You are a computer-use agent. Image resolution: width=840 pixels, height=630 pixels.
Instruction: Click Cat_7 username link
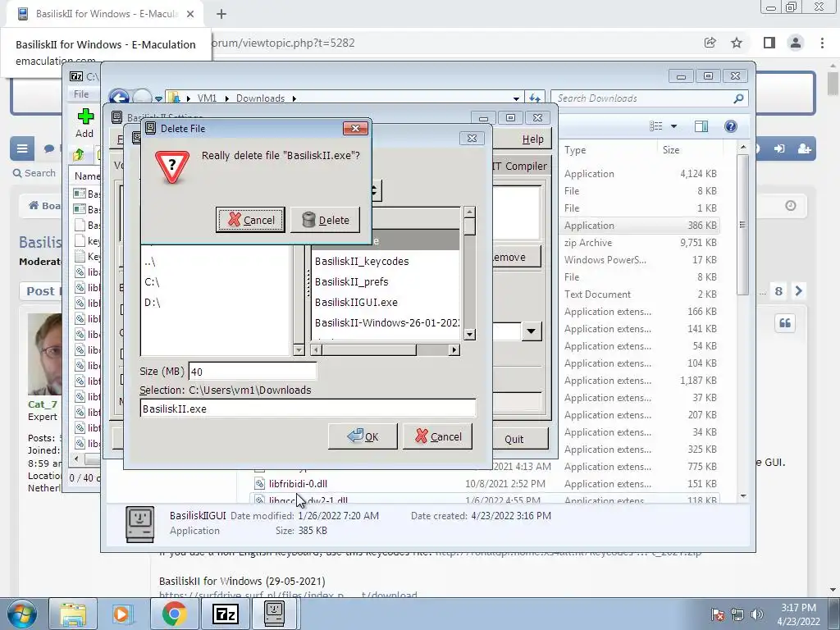[x=43, y=404]
